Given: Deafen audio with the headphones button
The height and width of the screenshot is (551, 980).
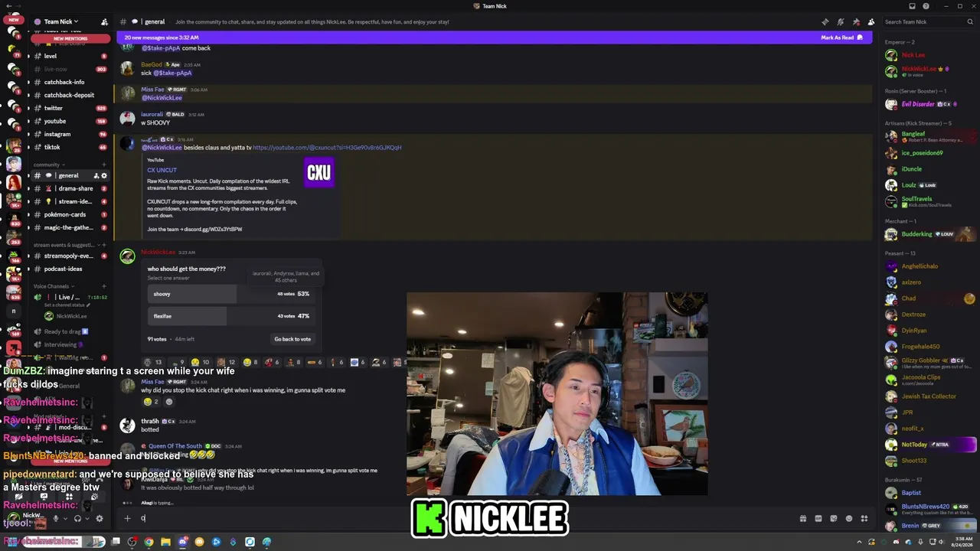Looking at the screenshot, I should (77, 518).
